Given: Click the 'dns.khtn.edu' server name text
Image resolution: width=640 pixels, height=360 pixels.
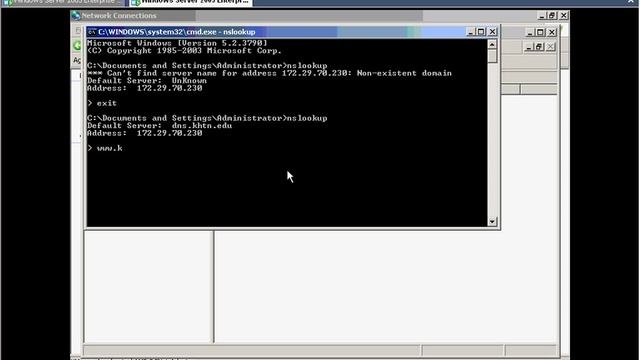Looking at the screenshot, I should tap(202, 126).
